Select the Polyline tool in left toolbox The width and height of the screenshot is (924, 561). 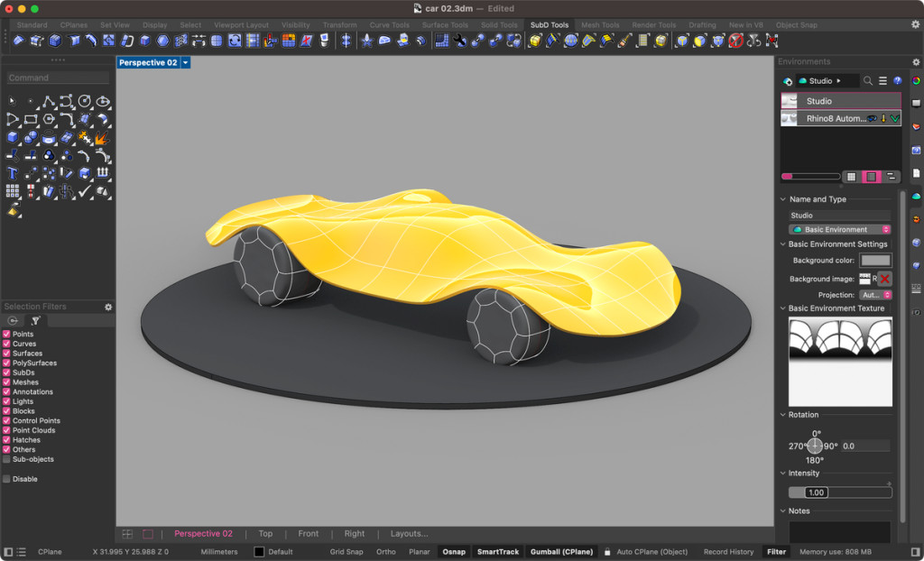49,102
